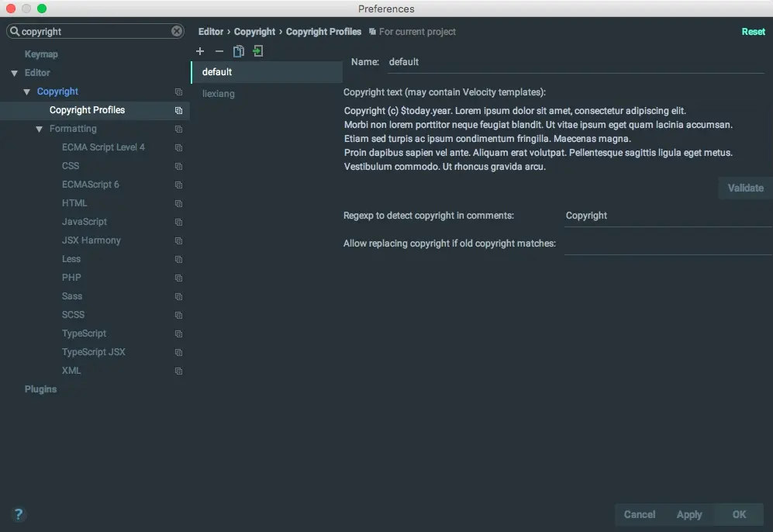The height and width of the screenshot is (532, 773).
Task: Click Reset link at top right
Action: [754, 32]
